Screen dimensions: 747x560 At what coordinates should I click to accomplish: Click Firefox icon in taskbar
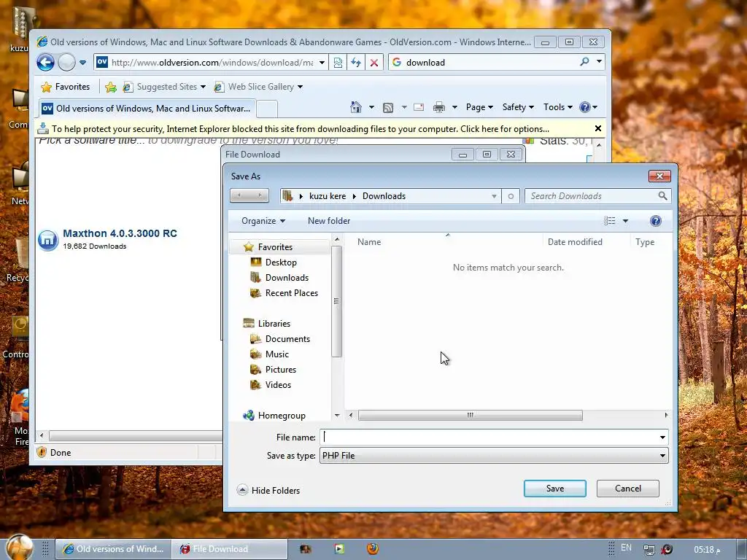(x=373, y=548)
